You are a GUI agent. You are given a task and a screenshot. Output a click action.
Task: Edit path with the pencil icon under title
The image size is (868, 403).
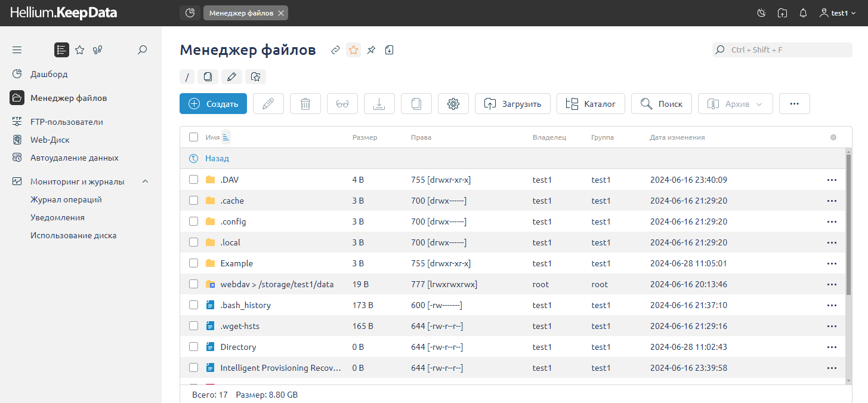[x=231, y=76]
